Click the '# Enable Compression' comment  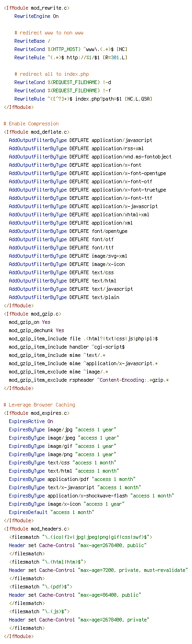[x=31, y=124]
